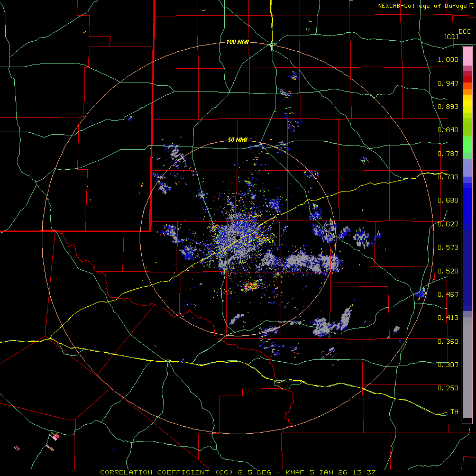The width and height of the screenshot is (476, 476).
Task: Click the 0.893 scale value
Action: (x=448, y=106)
